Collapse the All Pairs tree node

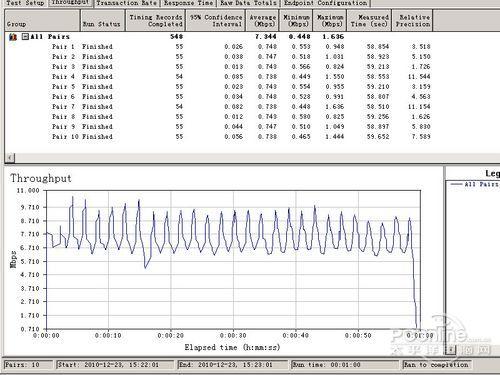[25, 36]
